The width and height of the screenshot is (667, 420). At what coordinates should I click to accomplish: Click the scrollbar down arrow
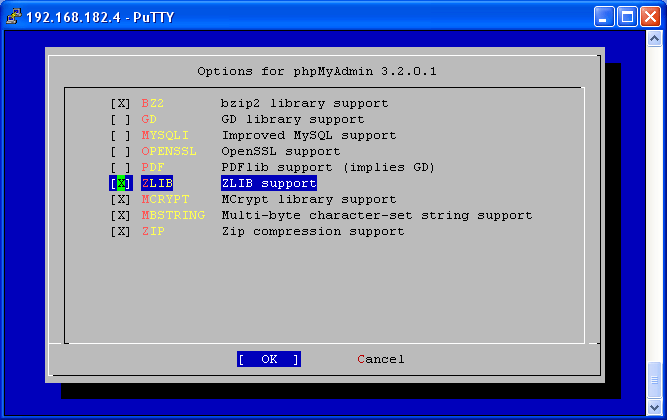click(x=654, y=407)
